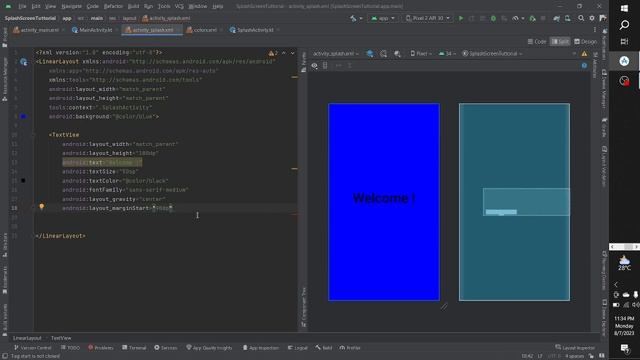Screen dimensions: 640x360
Task: Open Windows search icon
Action: 624,25
